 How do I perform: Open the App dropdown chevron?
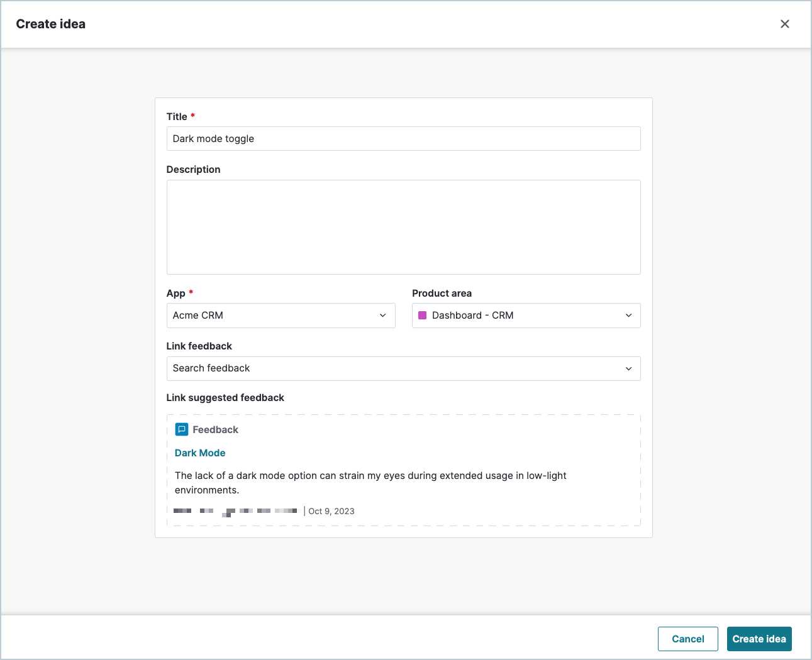[382, 316]
